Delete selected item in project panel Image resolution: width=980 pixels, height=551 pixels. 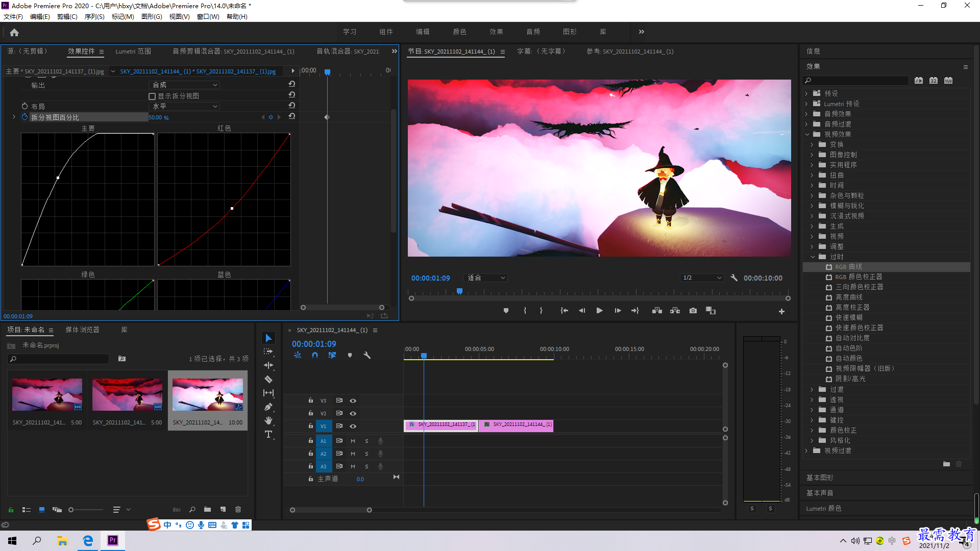[x=238, y=509]
